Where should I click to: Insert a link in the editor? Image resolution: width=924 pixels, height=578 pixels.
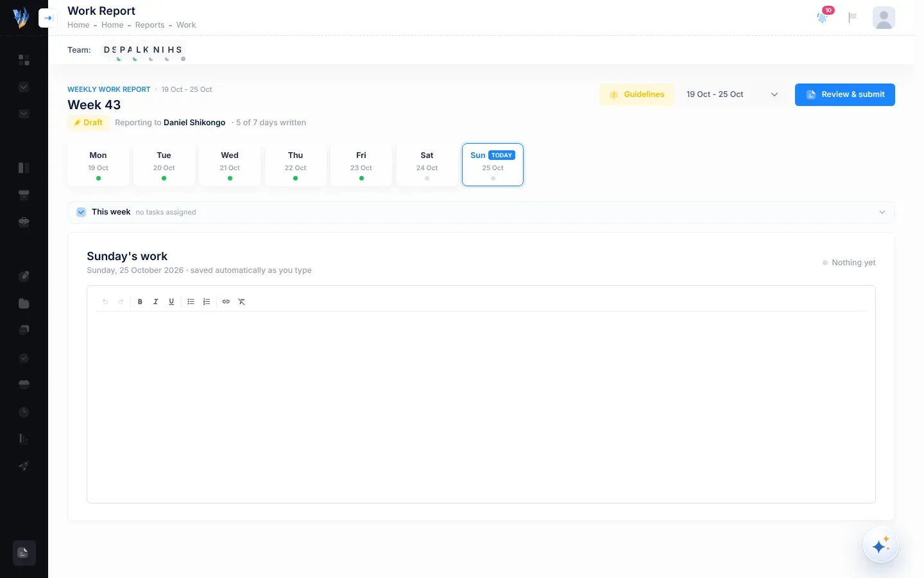coord(226,302)
